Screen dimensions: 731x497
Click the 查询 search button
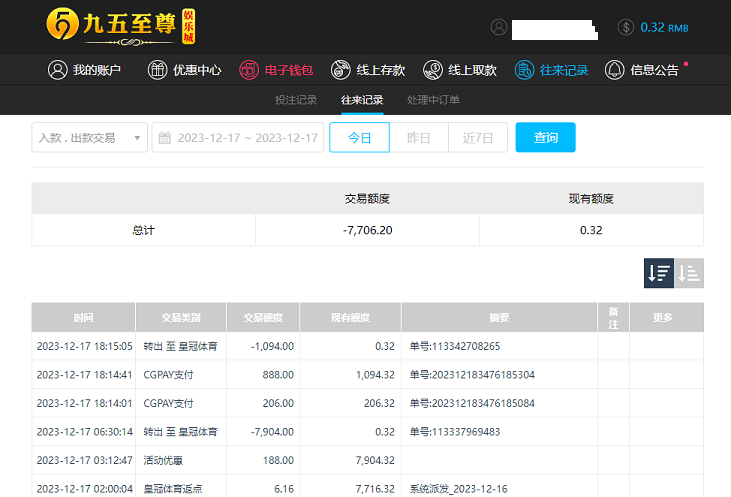click(545, 138)
